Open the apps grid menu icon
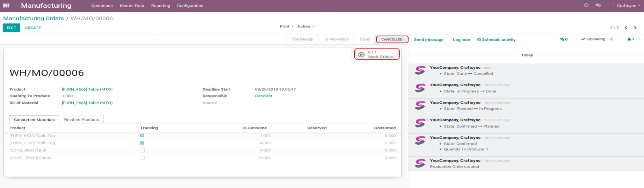 tap(6, 6)
